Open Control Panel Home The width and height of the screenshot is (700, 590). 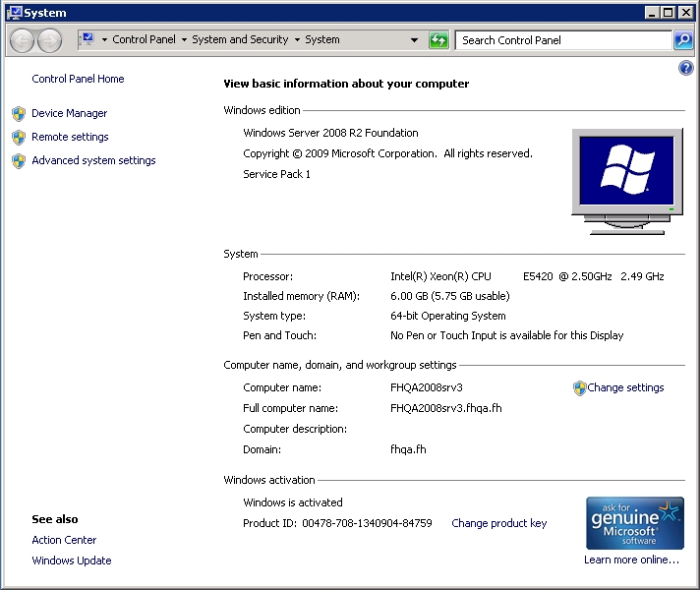click(78, 79)
